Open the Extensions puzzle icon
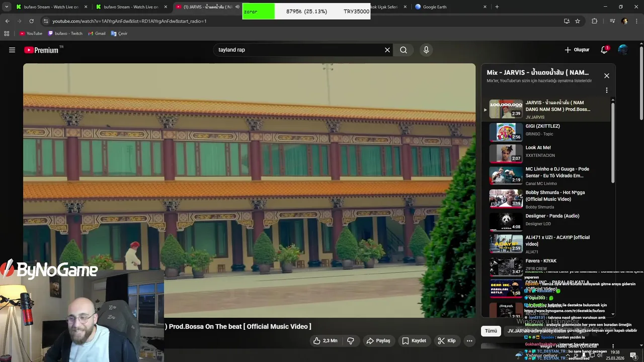Image resolution: width=644 pixels, height=362 pixels. pyautogui.click(x=594, y=21)
